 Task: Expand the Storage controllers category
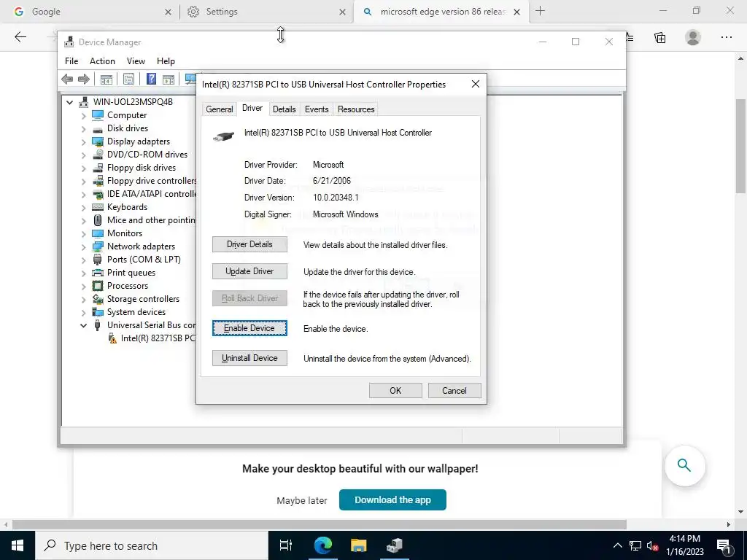[83, 300]
